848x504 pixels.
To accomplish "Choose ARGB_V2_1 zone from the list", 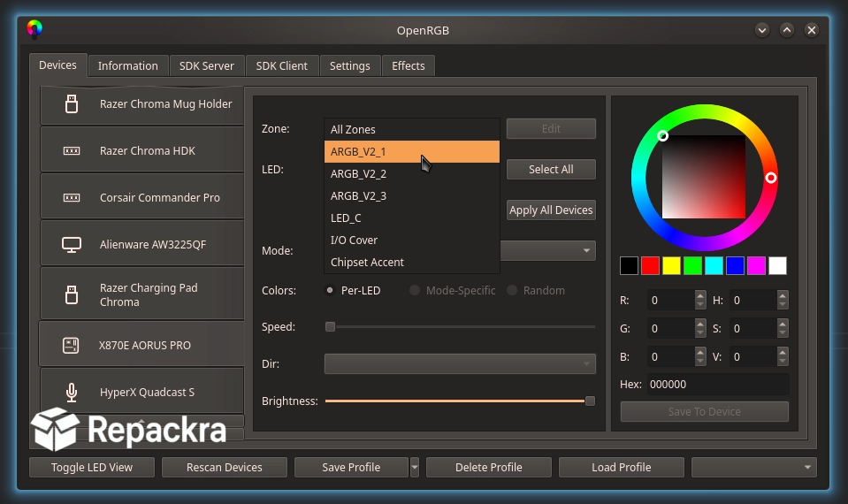I will 411,151.
